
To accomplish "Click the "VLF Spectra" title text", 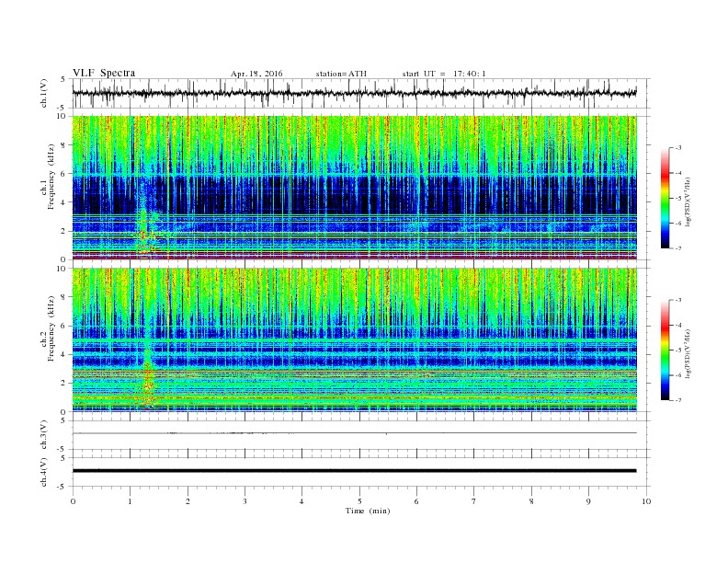I will [104, 73].
